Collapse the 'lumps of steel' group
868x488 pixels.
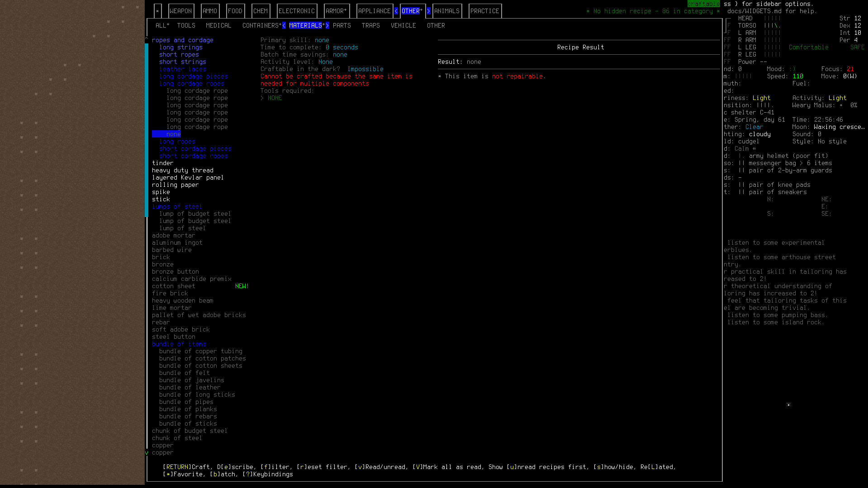pos(177,206)
